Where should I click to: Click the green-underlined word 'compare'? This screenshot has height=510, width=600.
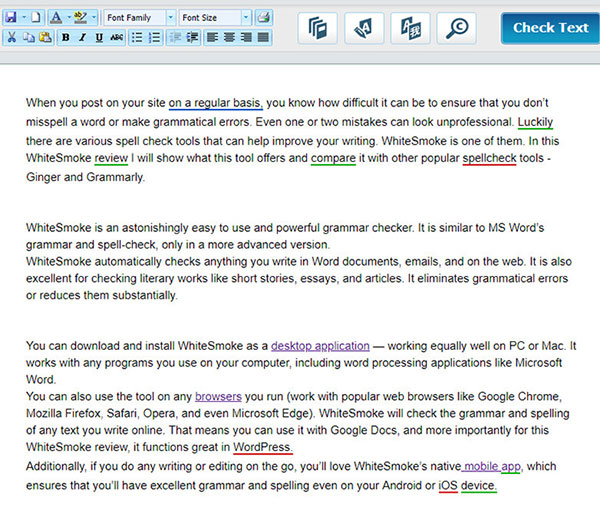[x=333, y=158]
